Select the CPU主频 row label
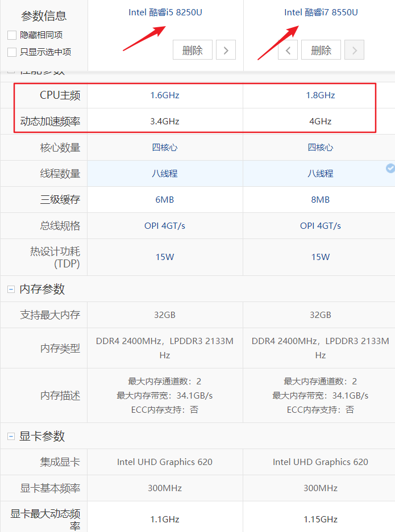The width and height of the screenshot is (395, 532). point(60,95)
